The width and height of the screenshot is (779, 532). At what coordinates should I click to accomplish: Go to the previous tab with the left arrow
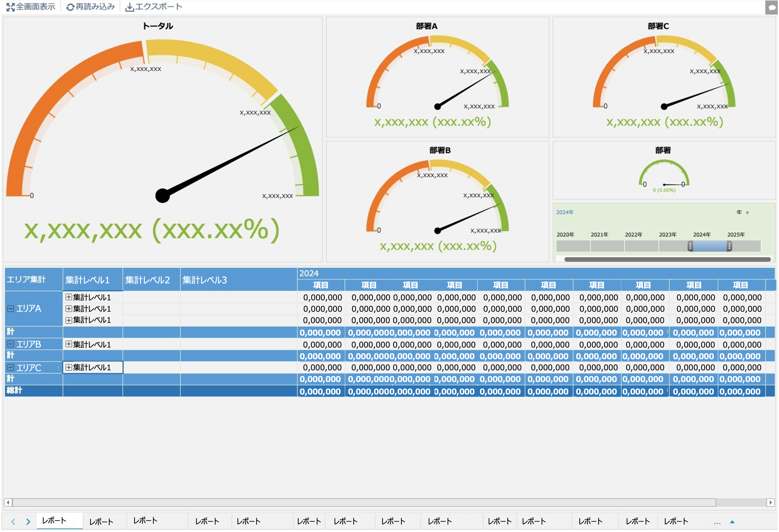tap(13, 522)
